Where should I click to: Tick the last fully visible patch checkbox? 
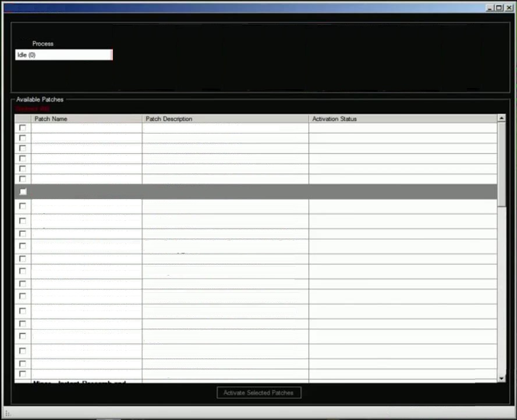pos(23,374)
